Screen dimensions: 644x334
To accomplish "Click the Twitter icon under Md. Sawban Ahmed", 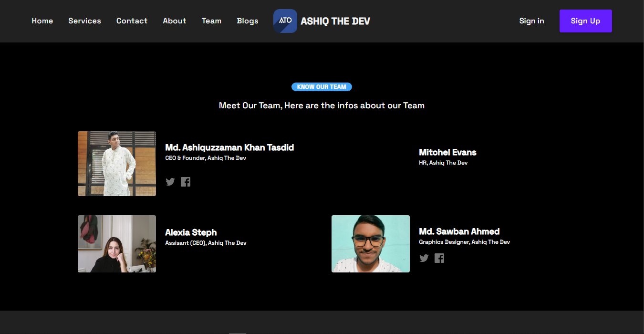I will pyautogui.click(x=424, y=258).
